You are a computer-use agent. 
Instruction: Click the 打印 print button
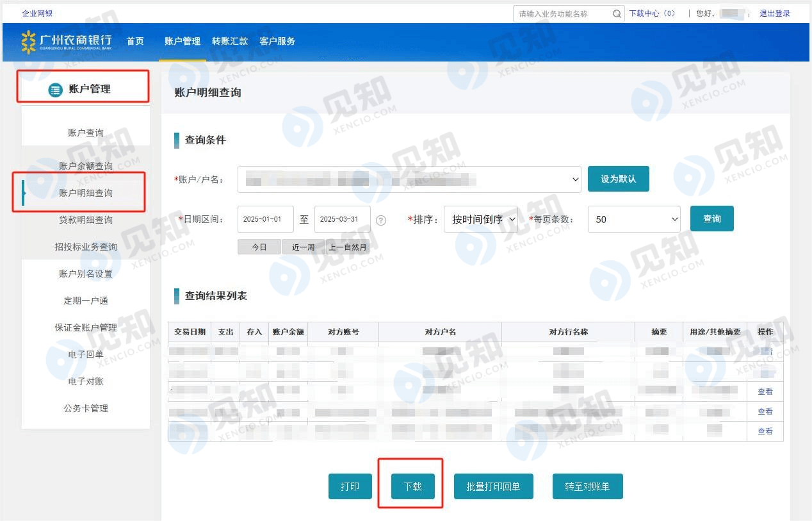coord(350,486)
